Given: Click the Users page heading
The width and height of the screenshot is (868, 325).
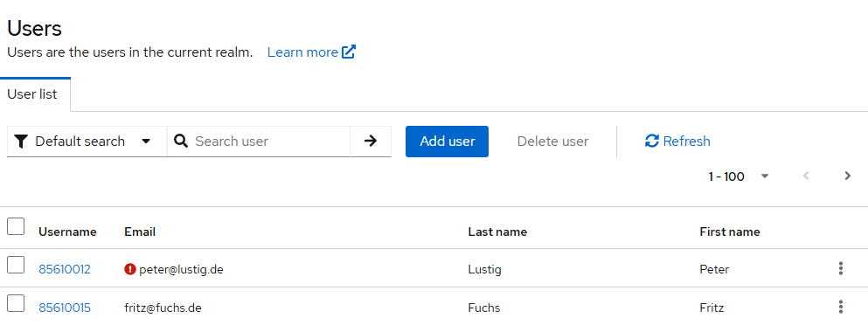Looking at the screenshot, I should (34, 28).
